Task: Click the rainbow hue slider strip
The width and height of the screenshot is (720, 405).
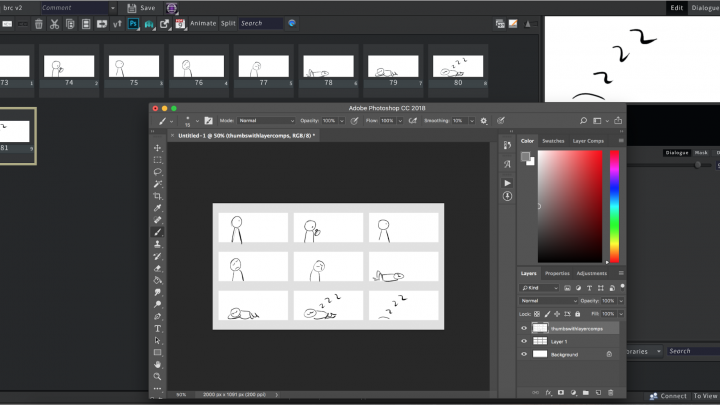Action: click(x=613, y=205)
